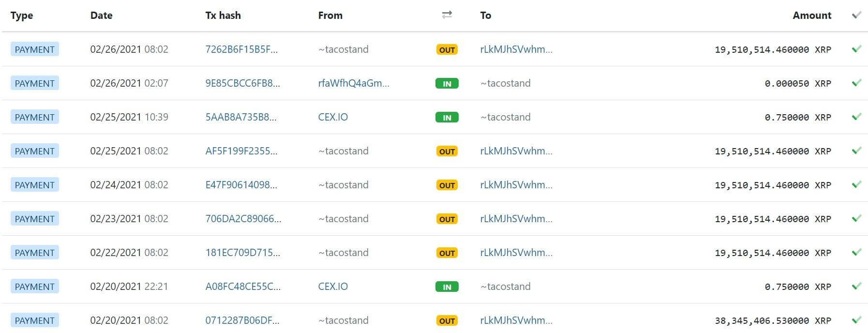Click green checkmark for transaction 7262B6F15B5F
This screenshot has height=333, width=868.
tap(856, 49)
